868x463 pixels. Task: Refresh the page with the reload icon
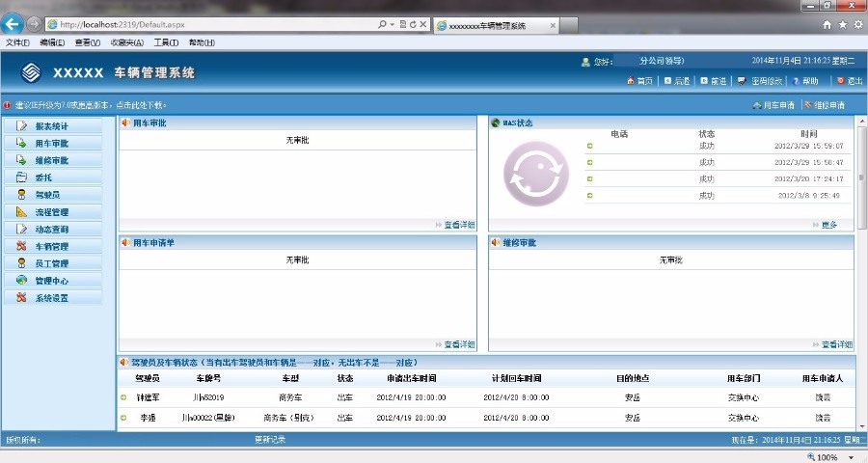pyautogui.click(x=413, y=24)
